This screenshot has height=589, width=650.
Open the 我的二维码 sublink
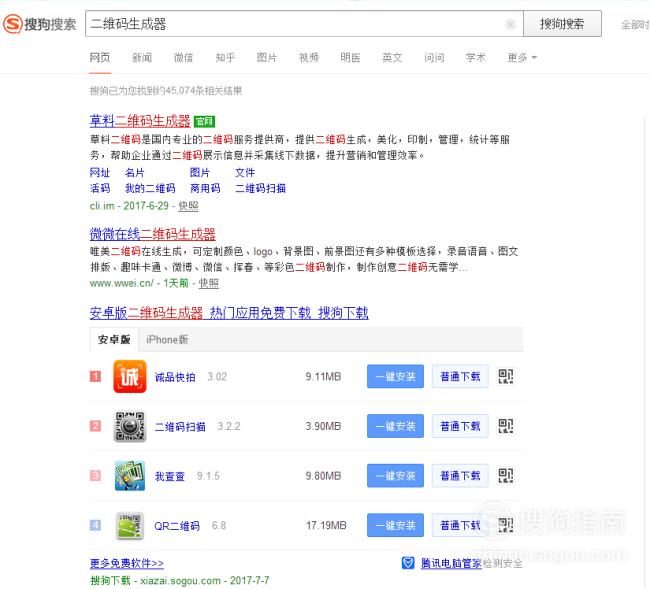point(150,188)
